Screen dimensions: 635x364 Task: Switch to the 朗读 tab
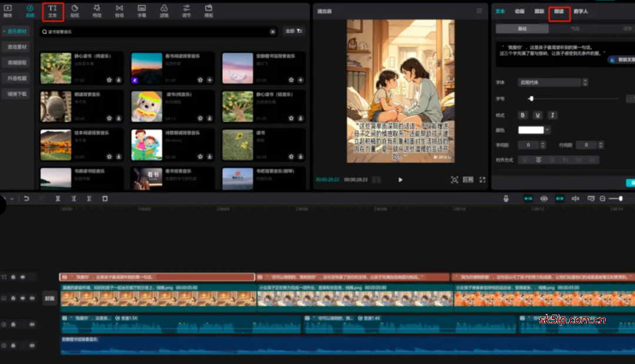pyautogui.click(x=559, y=11)
